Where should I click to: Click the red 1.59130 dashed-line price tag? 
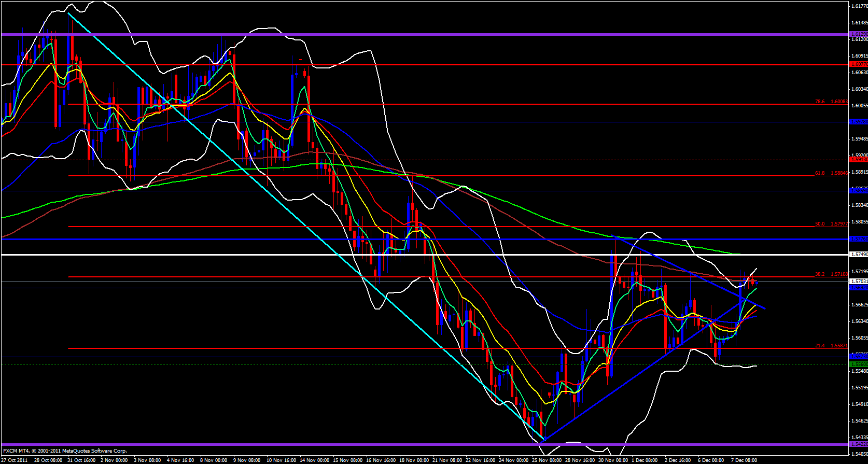859,160
